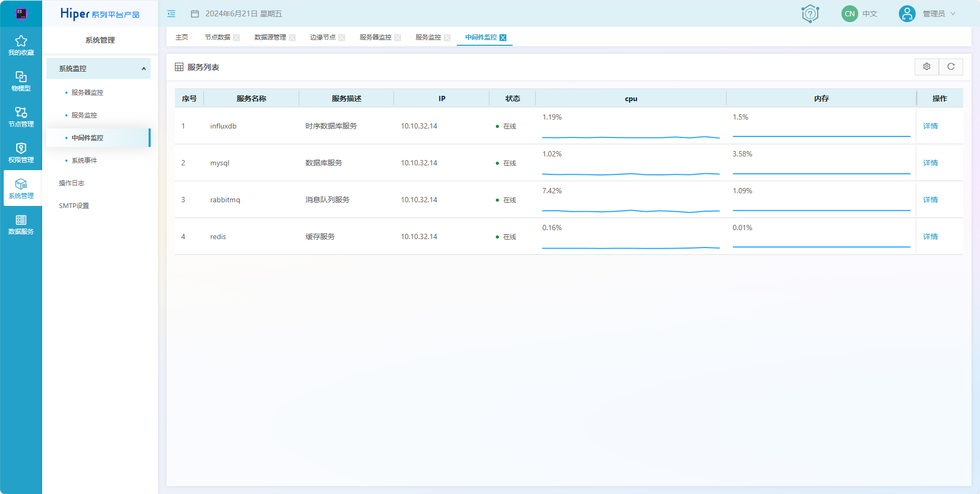Click the mysql memory sparkline chart
This screenshot has width=980, height=494.
(x=821, y=173)
